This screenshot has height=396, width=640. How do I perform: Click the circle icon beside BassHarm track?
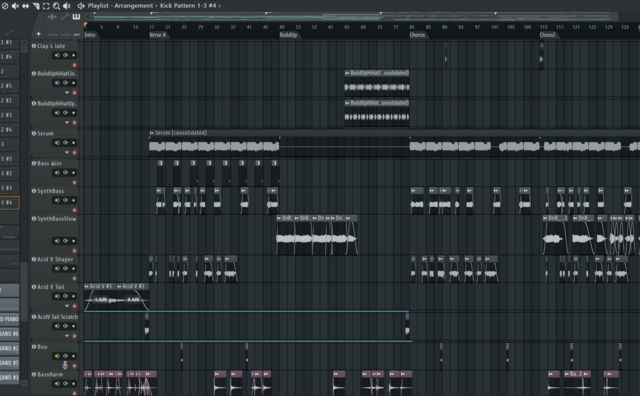(x=34, y=374)
